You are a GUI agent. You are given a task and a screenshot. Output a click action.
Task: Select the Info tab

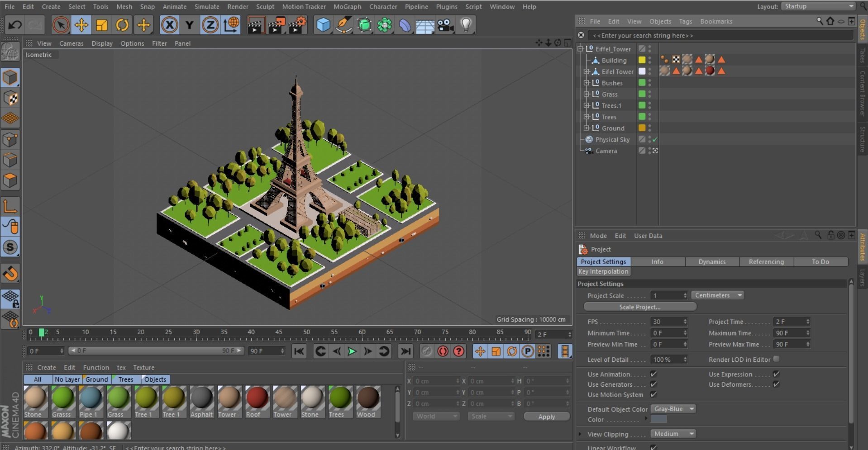[658, 262]
